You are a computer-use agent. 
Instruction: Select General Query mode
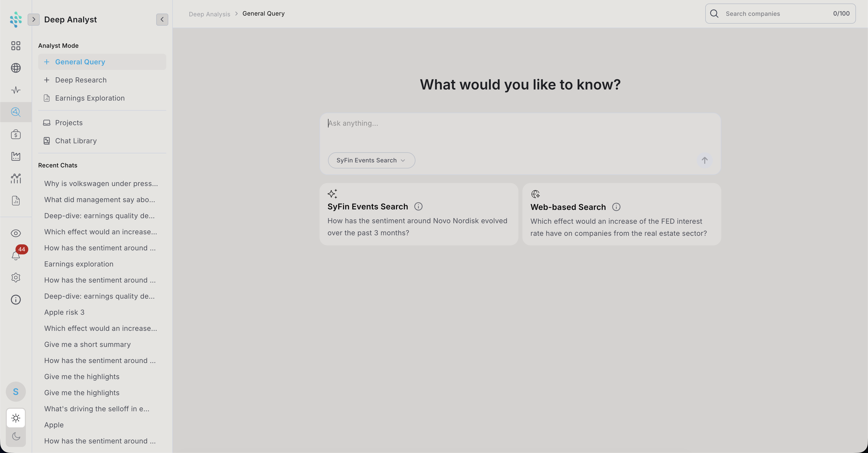click(102, 62)
